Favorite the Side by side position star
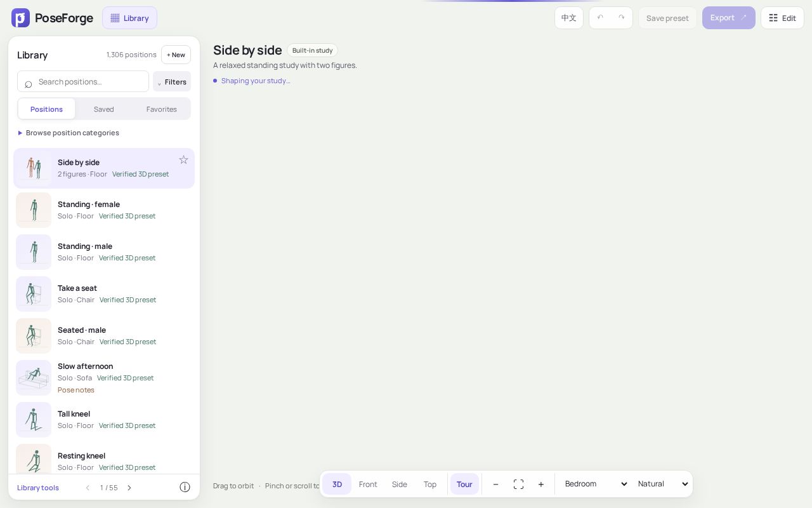Viewport: 812px width, 508px height. point(183,160)
